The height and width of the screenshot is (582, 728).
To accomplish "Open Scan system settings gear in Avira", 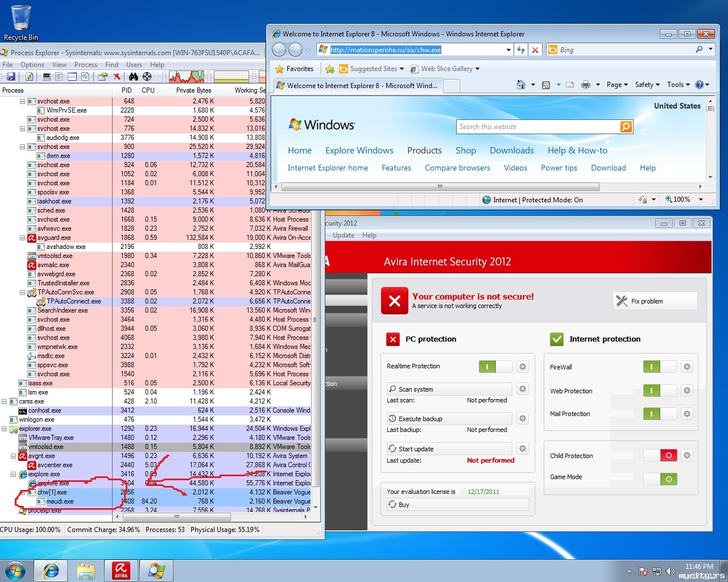I will [x=523, y=389].
